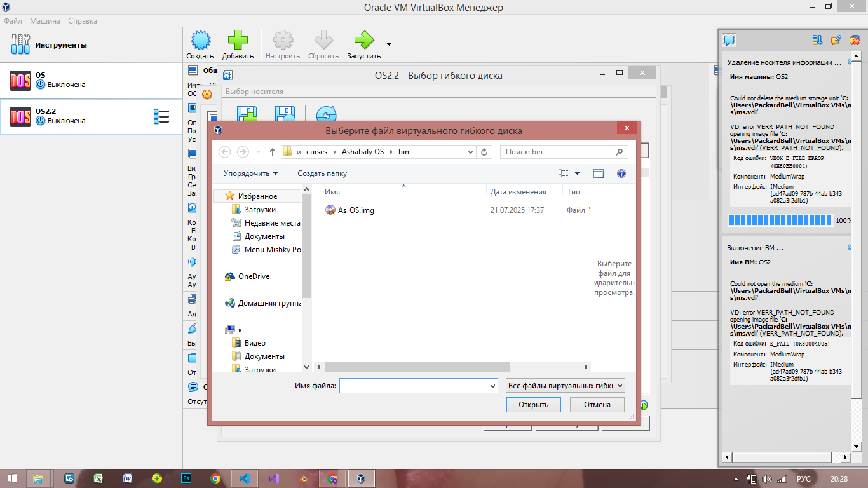This screenshot has height=488, width=868.
Task: Open the Справка menu
Action: click(83, 21)
